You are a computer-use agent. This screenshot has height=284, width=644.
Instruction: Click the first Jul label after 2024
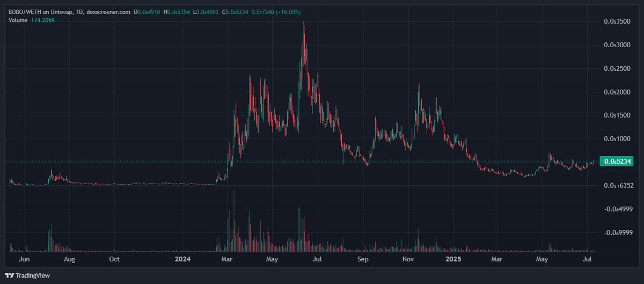(x=317, y=259)
